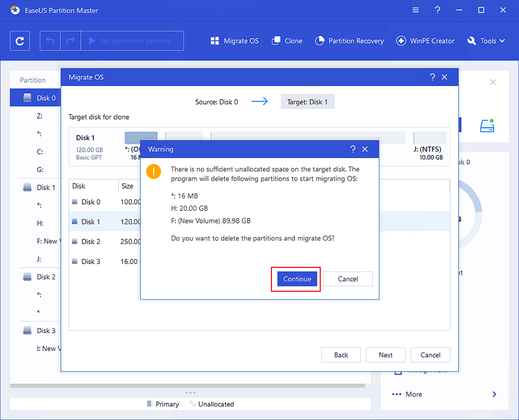Click the disk health icon with green dot
Viewport: 519px width, 420px height.
click(x=487, y=126)
